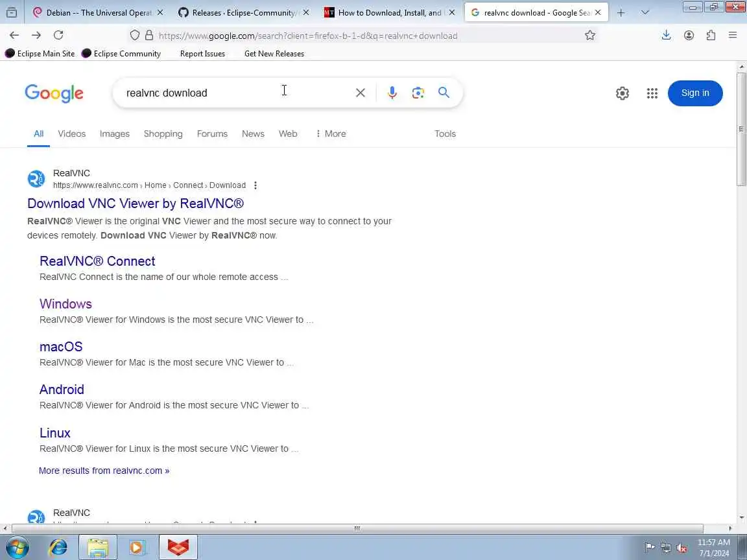Image resolution: width=747 pixels, height=560 pixels.
Task: Open the Google apps grid icon
Action: (652, 93)
